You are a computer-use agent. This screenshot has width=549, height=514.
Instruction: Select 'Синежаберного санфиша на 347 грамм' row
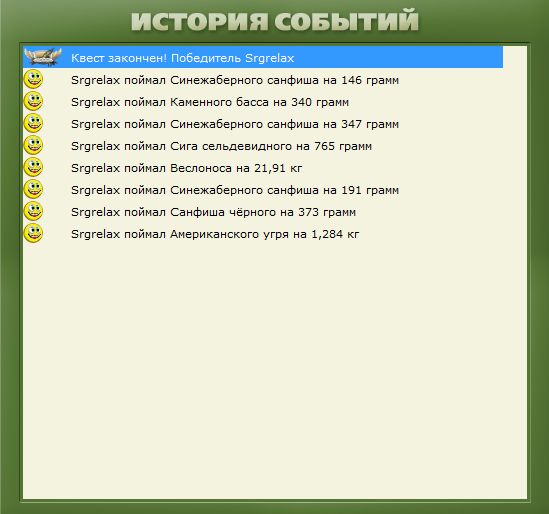263,124
